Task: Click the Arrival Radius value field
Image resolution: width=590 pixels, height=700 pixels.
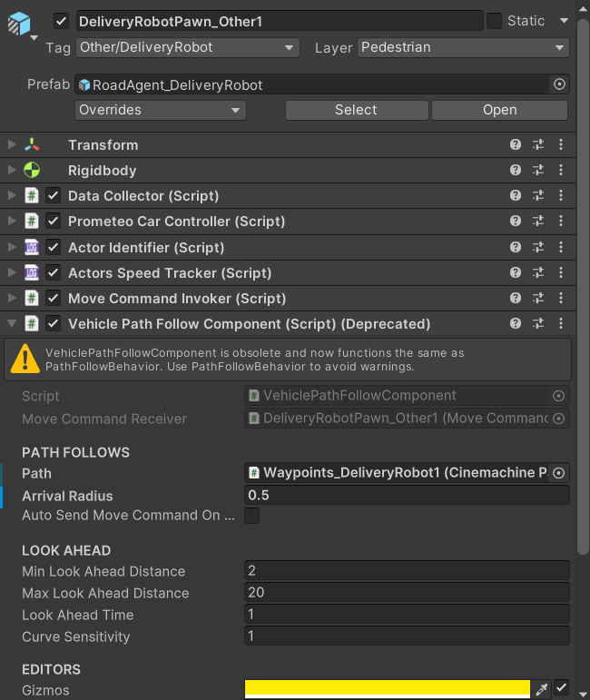Action: tap(407, 495)
